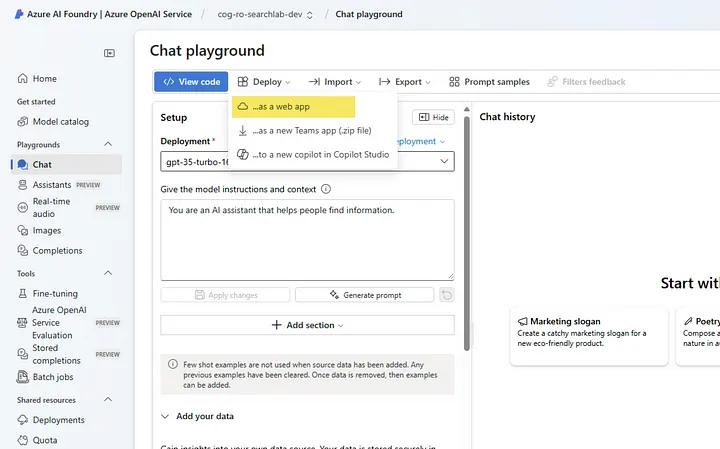Click the few shot examples info icon

(x=173, y=365)
